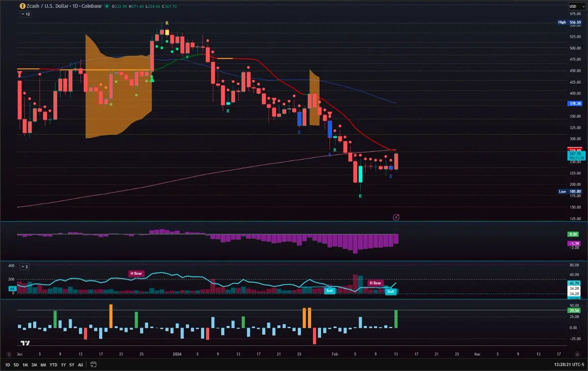The height and width of the screenshot is (371, 588).
Task: Click the yellow R marker at chart peak
Action: pyautogui.click(x=167, y=23)
